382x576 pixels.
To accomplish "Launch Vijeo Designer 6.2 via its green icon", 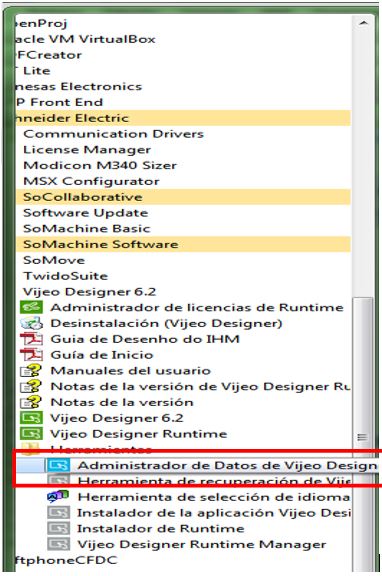I will click(x=31, y=418).
